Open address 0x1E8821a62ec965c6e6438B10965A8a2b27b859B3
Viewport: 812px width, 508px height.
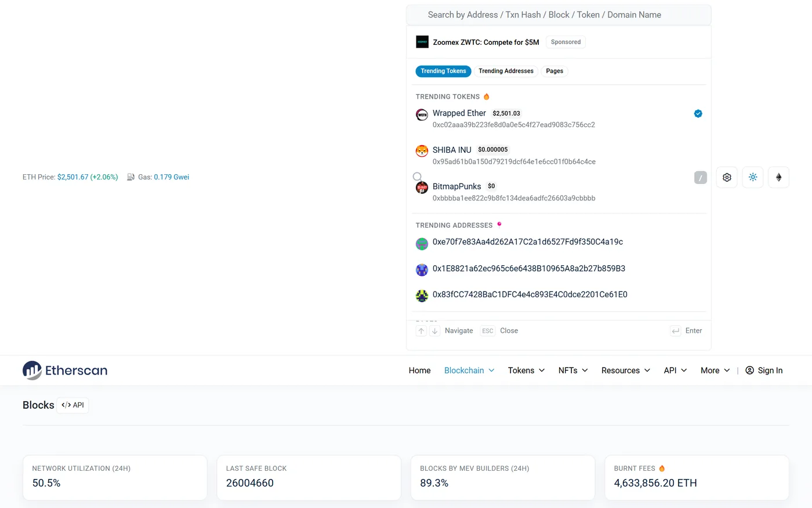pyautogui.click(x=529, y=269)
